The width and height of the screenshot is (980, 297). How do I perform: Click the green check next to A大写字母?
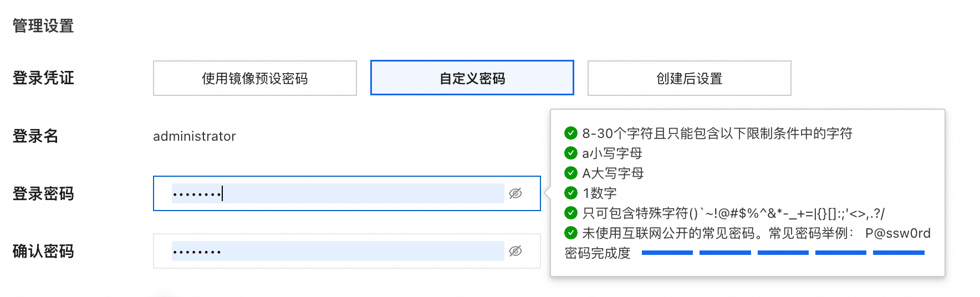(x=571, y=173)
